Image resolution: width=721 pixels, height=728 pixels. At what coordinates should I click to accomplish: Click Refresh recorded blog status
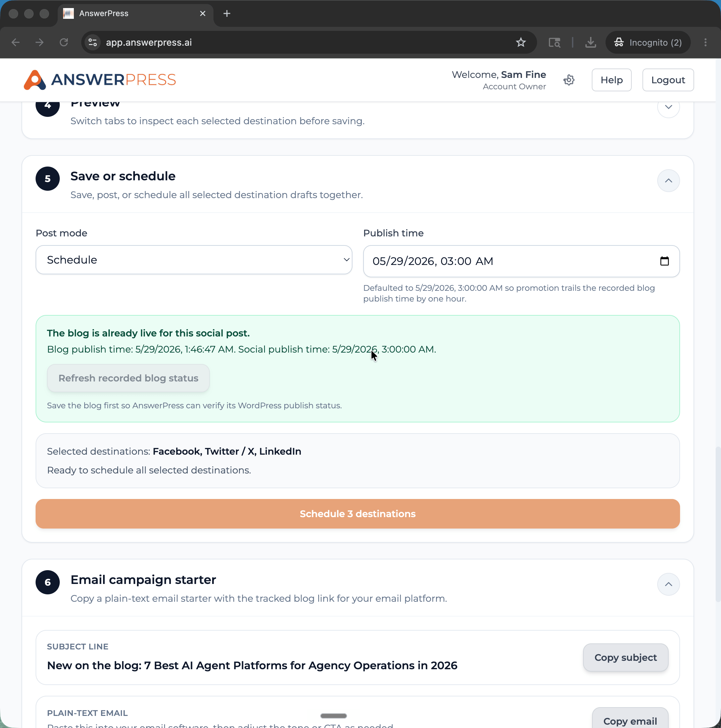128,378
